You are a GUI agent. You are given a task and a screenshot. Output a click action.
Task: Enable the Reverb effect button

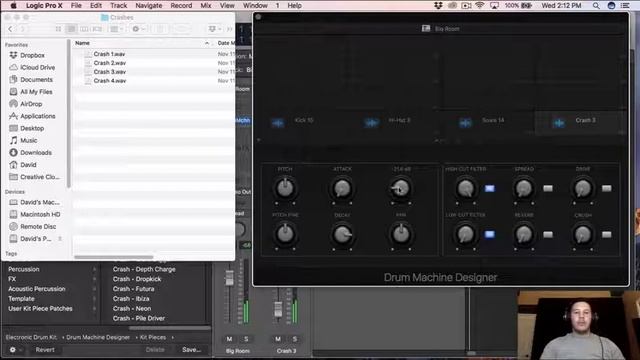click(548, 234)
